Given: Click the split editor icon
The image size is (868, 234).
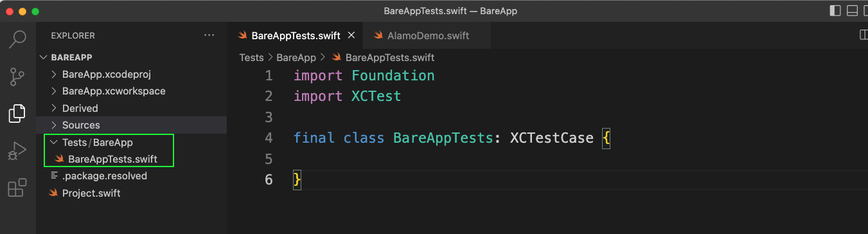Looking at the screenshot, I should click(864, 35).
